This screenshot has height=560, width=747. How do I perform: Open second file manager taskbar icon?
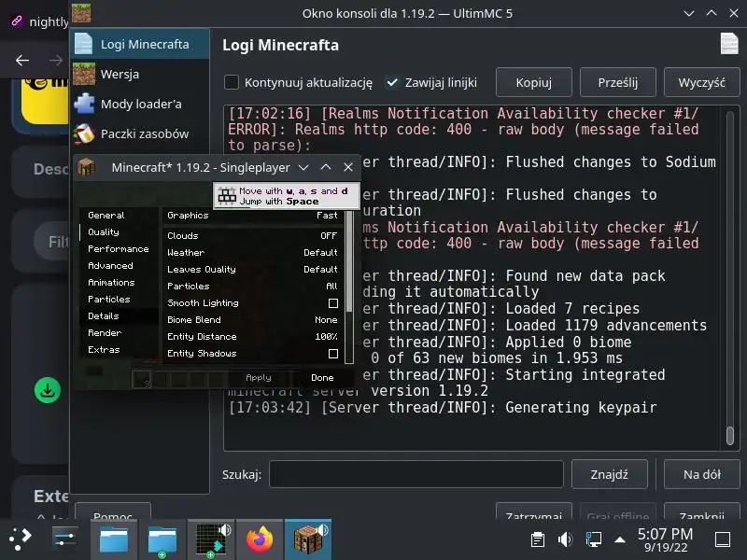pyautogui.click(x=162, y=540)
